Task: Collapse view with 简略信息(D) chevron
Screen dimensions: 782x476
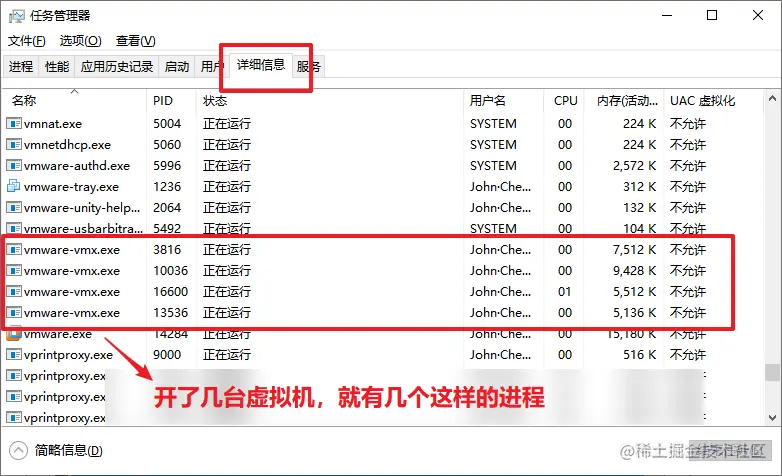Action: click(x=18, y=451)
